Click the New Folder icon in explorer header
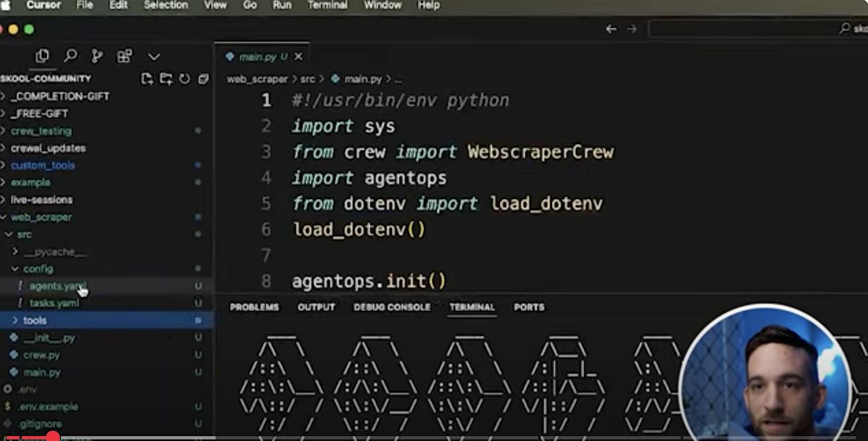The image size is (868, 441). pos(166,78)
